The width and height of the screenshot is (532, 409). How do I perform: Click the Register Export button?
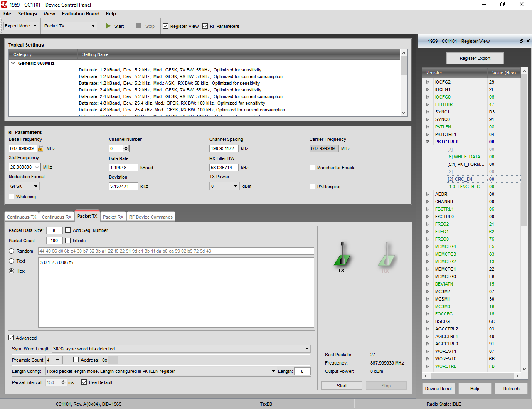point(475,58)
